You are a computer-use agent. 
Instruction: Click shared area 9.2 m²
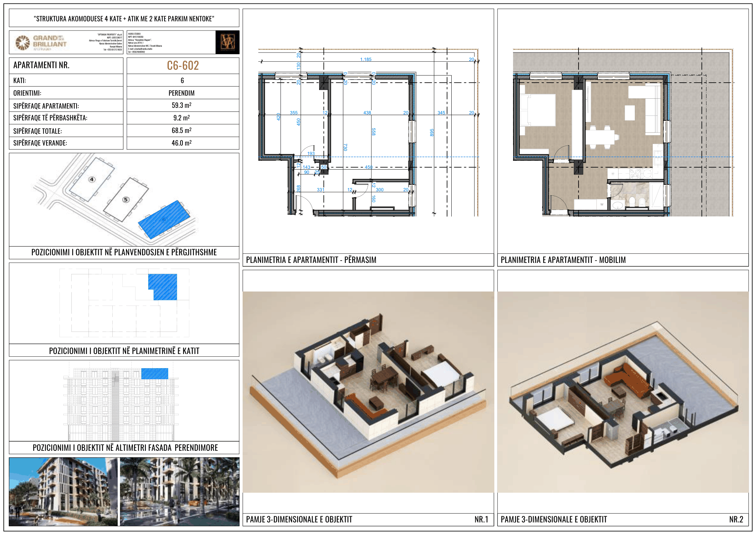coord(182,118)
